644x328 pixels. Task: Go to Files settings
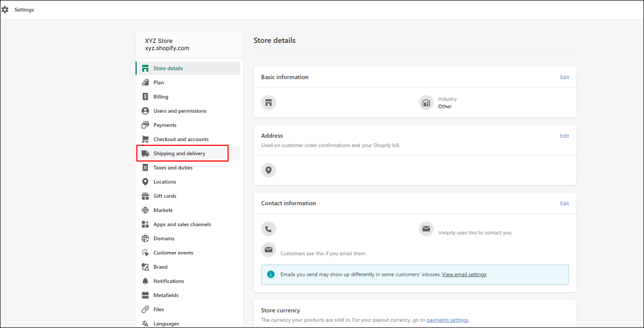188,310
